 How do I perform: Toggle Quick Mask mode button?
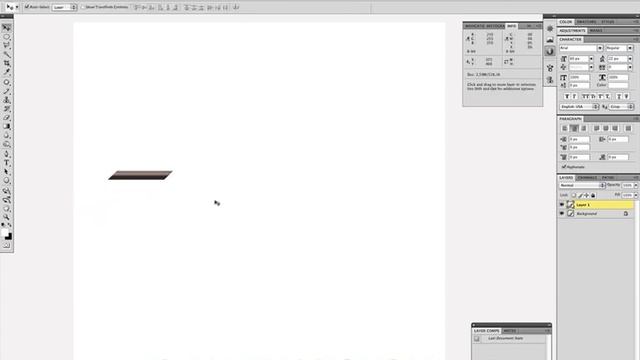coord(7,246)
